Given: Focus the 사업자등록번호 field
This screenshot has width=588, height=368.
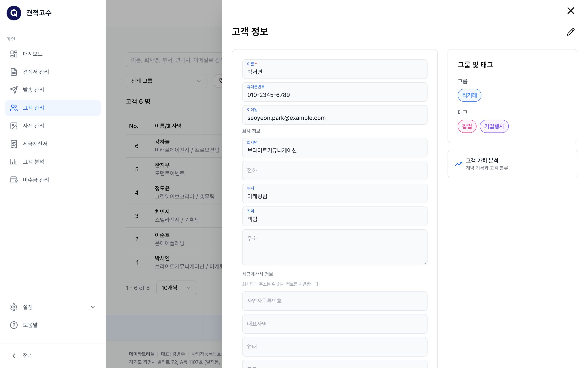Looking at the screenshot, I should tap(335, 301).
